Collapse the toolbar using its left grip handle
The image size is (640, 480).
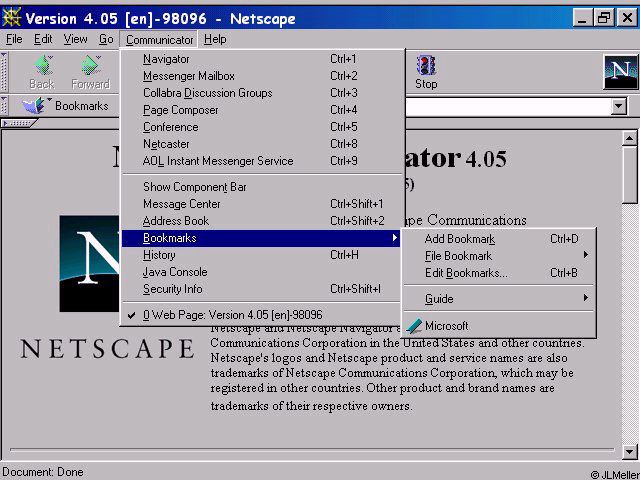[5, 72]
